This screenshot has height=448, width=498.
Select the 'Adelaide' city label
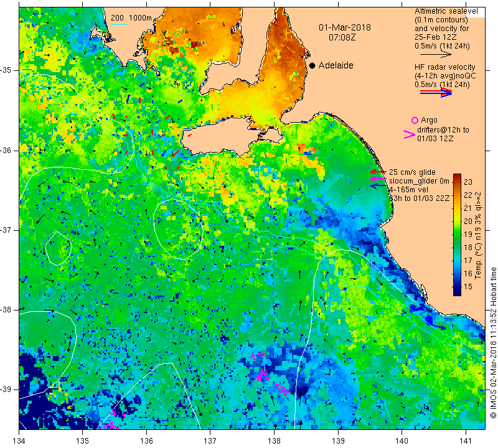[336, 65]
